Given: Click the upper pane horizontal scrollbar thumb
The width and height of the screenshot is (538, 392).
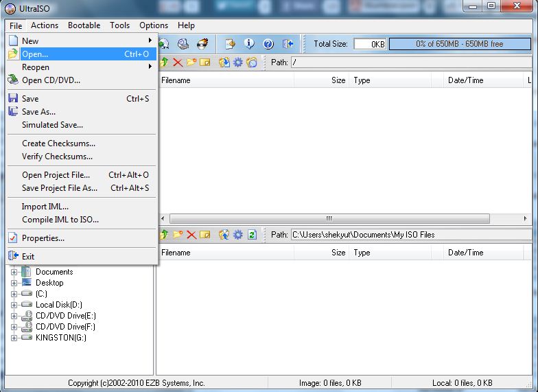Looking at the screenshot, I should point(329,218).
